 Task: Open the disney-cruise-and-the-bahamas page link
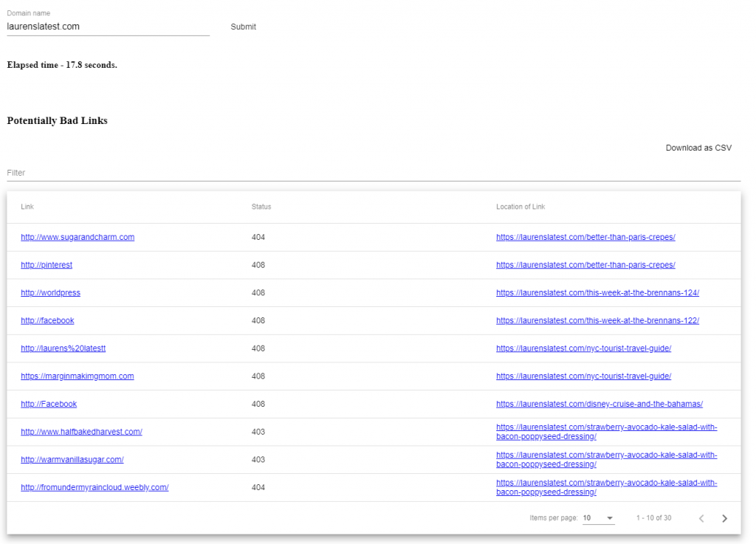point(599,404)
